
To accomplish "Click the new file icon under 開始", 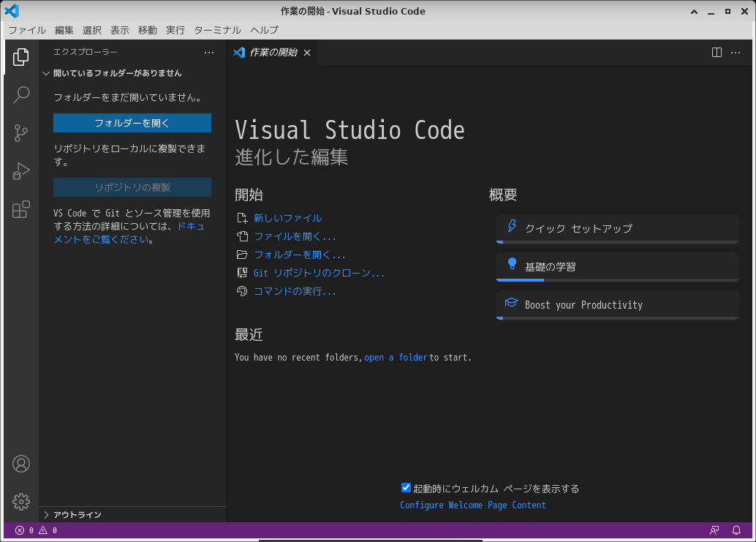I will [242, 219].
